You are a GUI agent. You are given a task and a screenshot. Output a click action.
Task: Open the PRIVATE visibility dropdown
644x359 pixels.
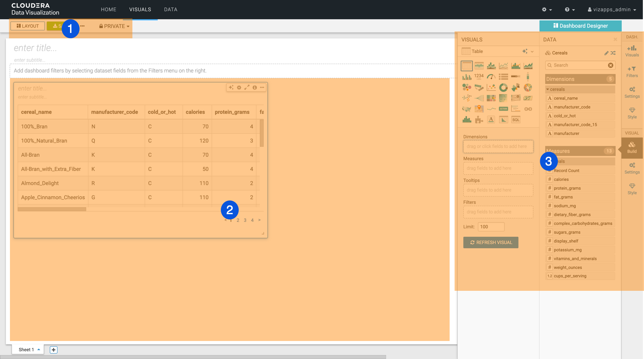(x=114, y=26)
